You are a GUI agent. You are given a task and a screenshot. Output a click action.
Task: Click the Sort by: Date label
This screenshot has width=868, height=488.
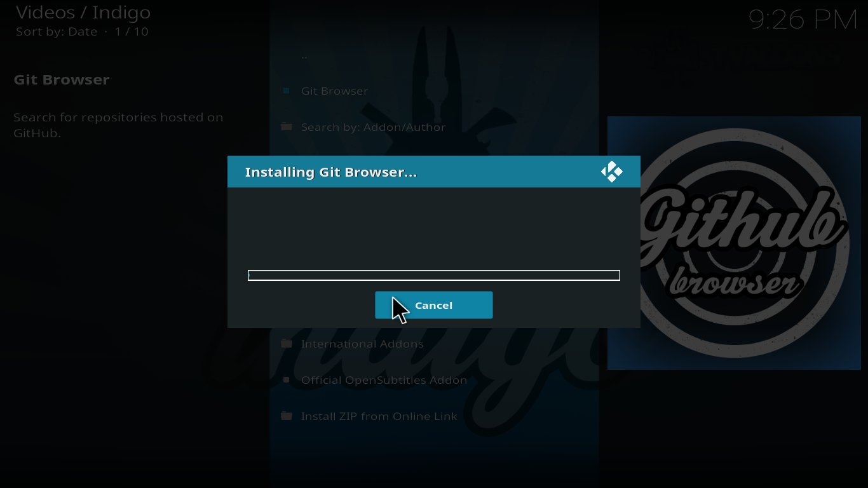57,32
